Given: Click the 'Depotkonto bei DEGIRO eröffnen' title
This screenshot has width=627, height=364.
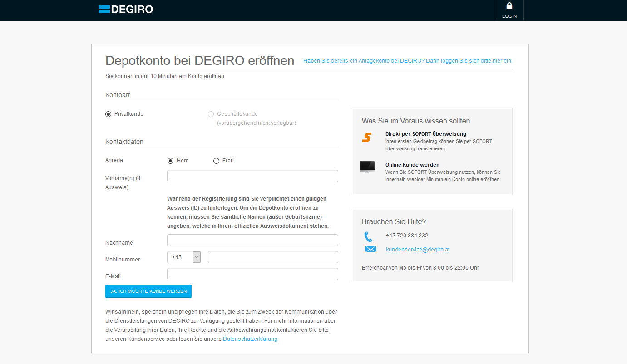Looking at the screenshot, I should coord(200,61).
